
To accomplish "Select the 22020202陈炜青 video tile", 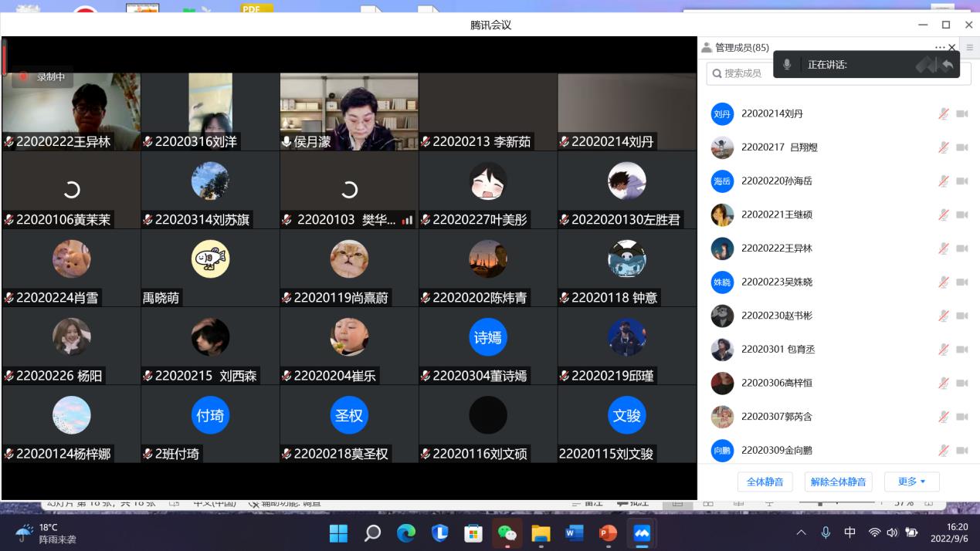I will [x=488, y=268].
